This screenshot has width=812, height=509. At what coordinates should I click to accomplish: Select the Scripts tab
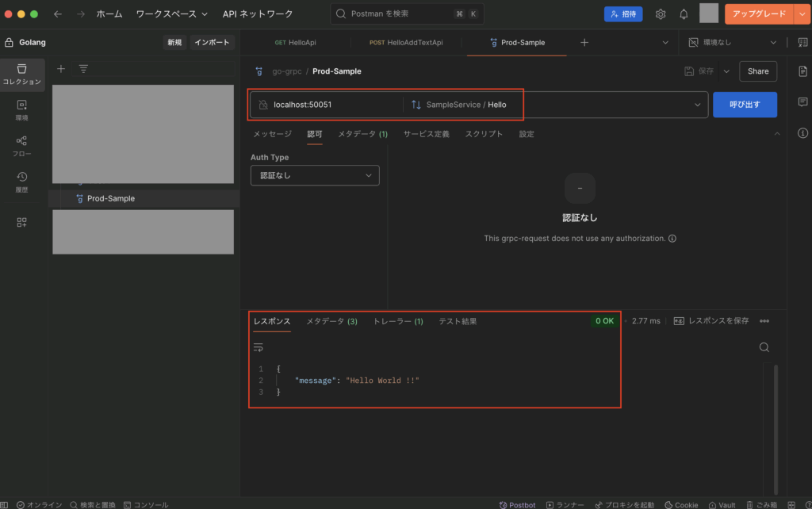tap(484, 134)
